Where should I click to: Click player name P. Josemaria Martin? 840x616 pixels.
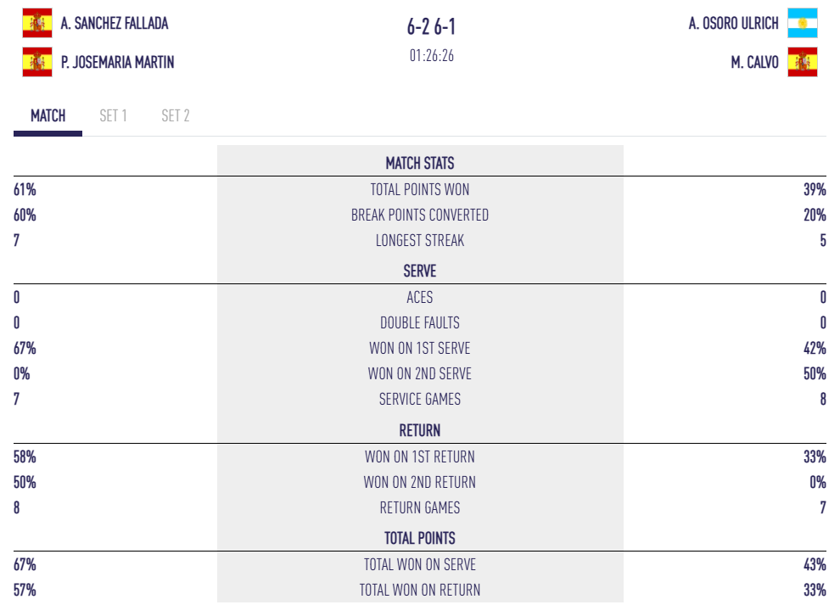point(118,63)
